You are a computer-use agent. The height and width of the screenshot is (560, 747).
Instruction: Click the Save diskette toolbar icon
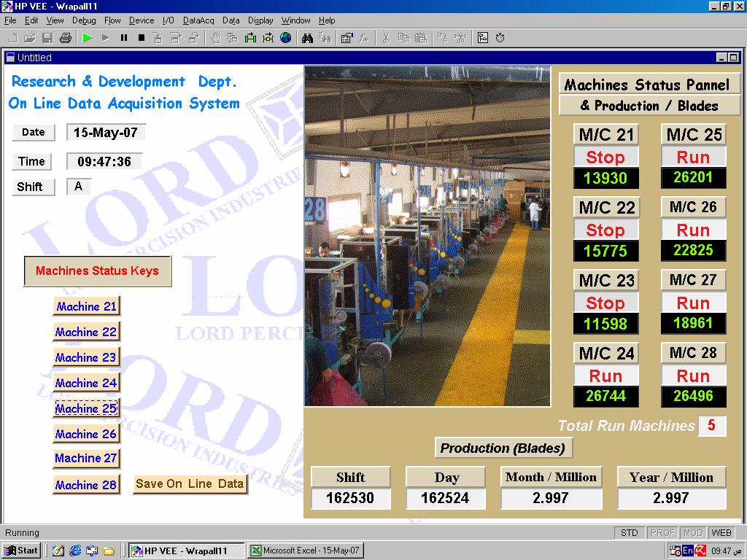(47, 38)
